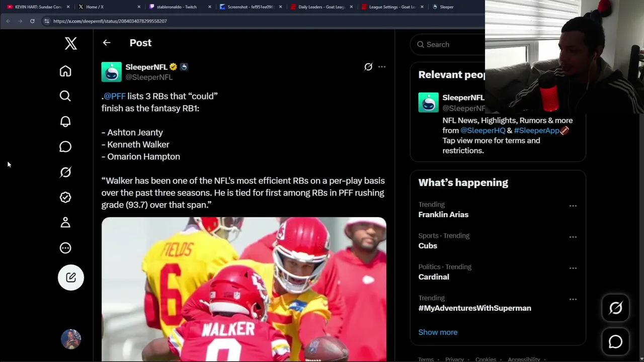644x362 pixels.
Task: Open the floating Messages chat button
Action: (616, 342)
